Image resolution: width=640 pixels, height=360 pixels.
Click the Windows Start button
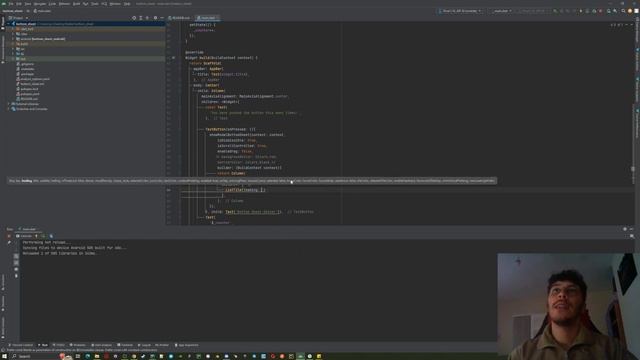[x=3, y=356]
